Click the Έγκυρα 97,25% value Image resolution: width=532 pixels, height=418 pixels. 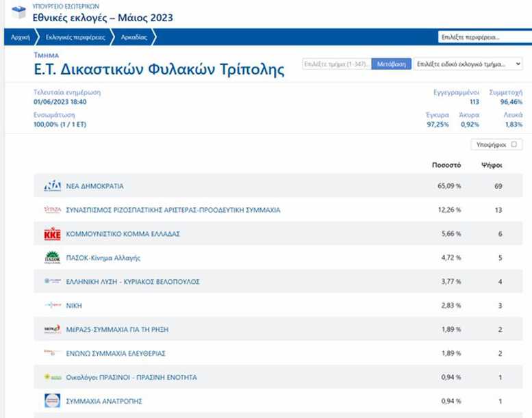438,125
